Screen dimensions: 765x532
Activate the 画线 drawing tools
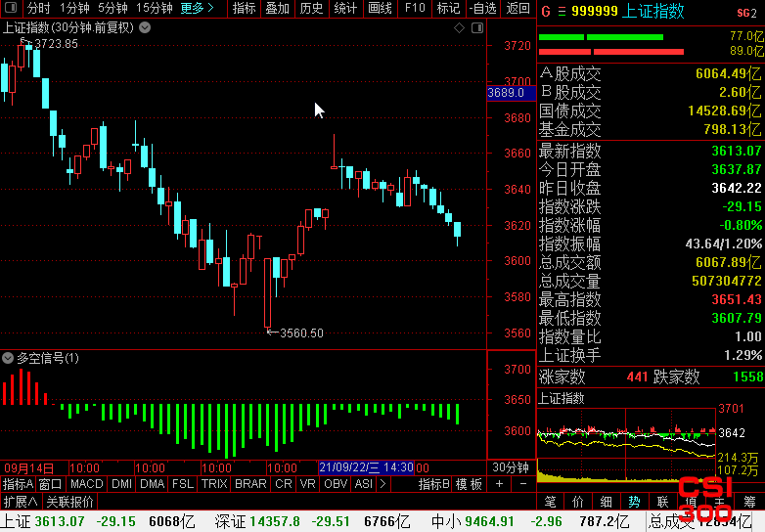coord(381,8)
